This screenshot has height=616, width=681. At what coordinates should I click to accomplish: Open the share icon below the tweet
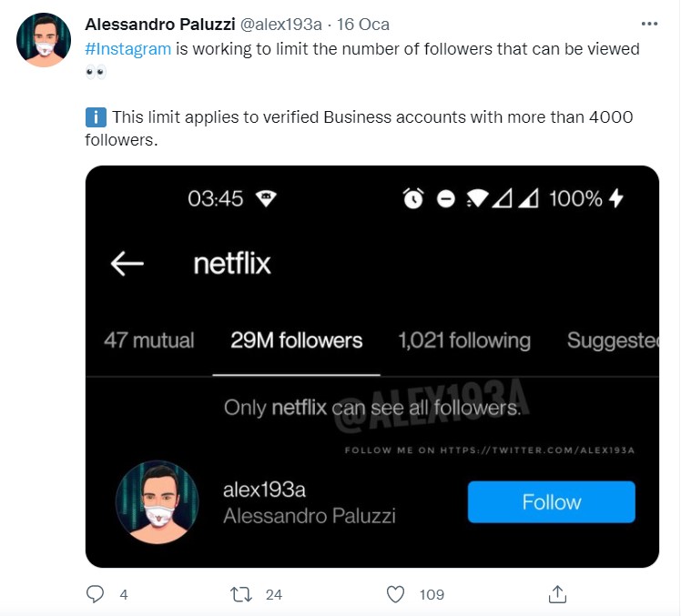[x=557, y=594]
